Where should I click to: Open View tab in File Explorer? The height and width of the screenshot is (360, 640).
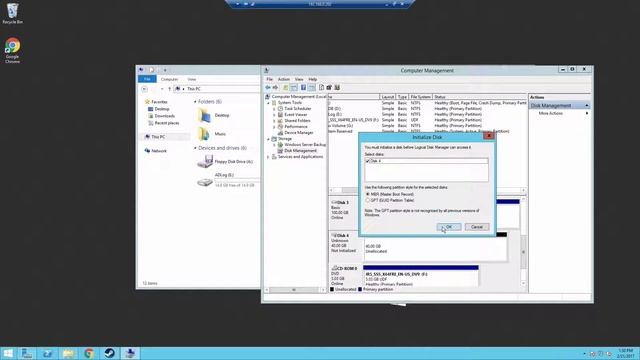click(192, 79)
